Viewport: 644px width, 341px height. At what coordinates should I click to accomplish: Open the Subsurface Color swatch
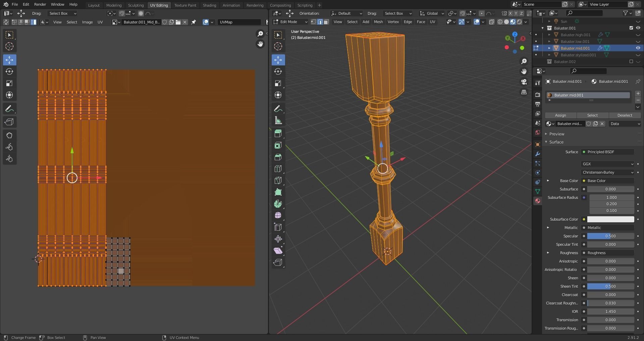tap(610, 219)
